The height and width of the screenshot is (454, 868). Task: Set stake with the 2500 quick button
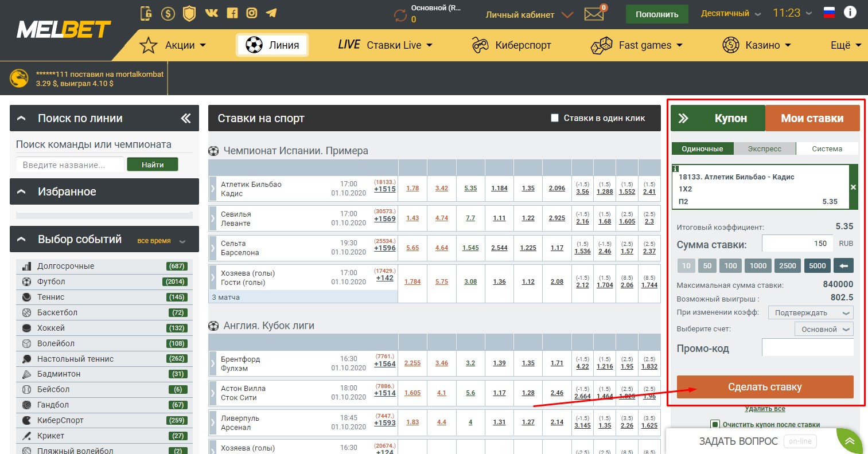[x=788, y=265]
